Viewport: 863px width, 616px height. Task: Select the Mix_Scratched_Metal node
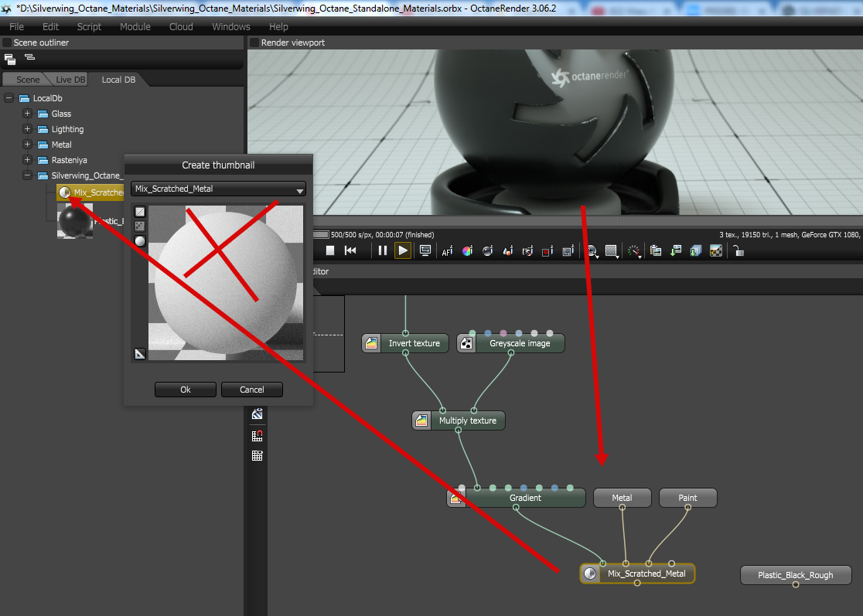click(637, 573)
